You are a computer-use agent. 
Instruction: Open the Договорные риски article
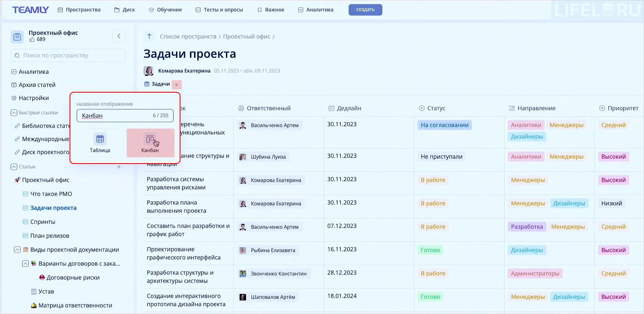69,278
